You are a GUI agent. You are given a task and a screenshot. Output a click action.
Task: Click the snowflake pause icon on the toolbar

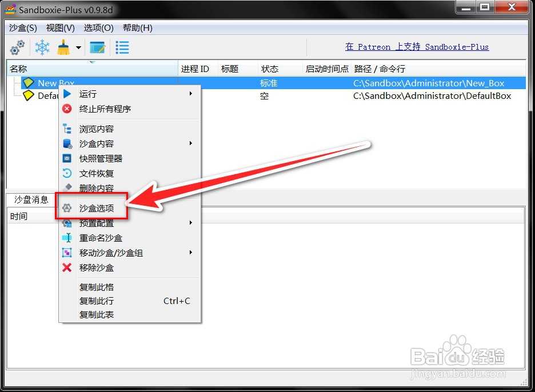point(41,47)
